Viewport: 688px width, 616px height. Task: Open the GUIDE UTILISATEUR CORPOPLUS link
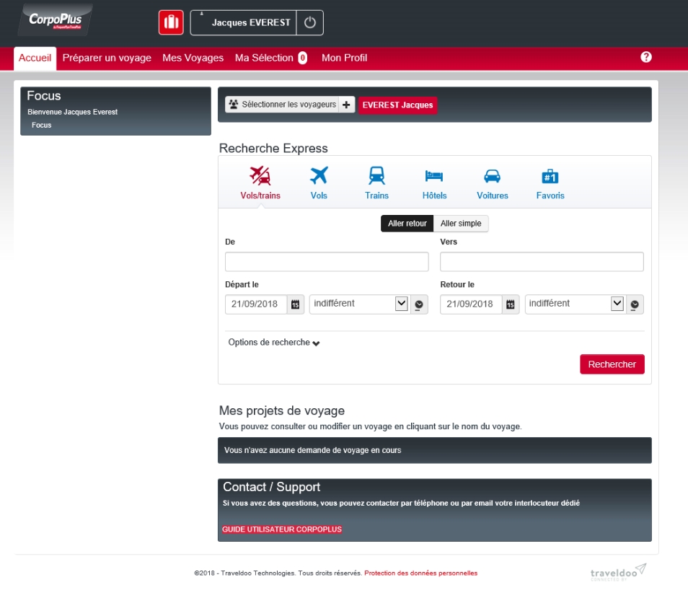click(282, 529)
